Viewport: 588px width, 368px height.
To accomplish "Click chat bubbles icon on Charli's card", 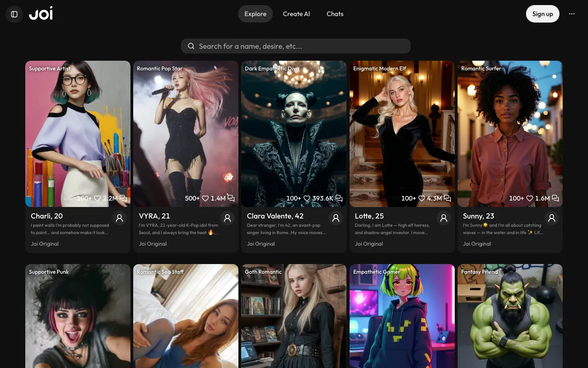I will (x=123, y=198).
